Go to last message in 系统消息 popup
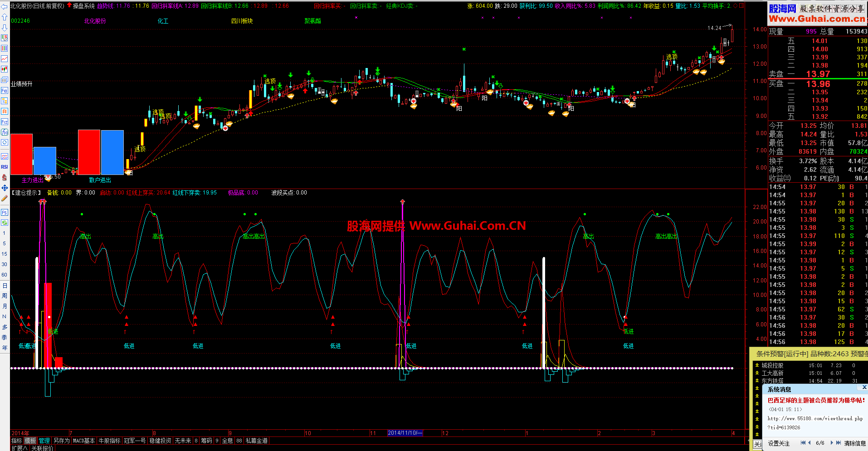Image resolution: width=868 pixels, height=451 pixels. 838,443
